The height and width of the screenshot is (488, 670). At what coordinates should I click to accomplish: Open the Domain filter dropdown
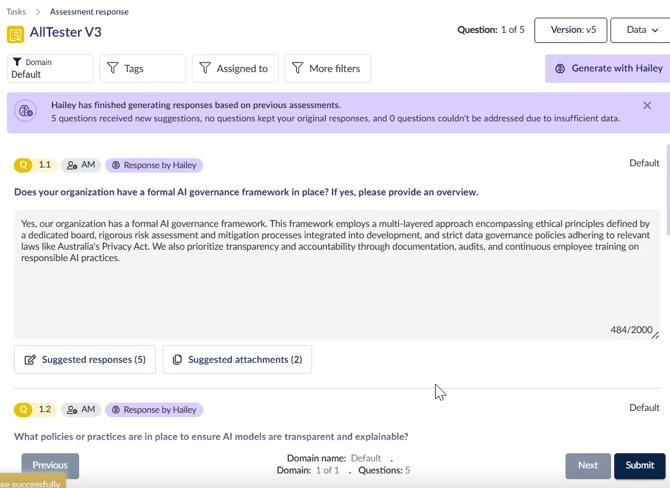coord(50,69)
